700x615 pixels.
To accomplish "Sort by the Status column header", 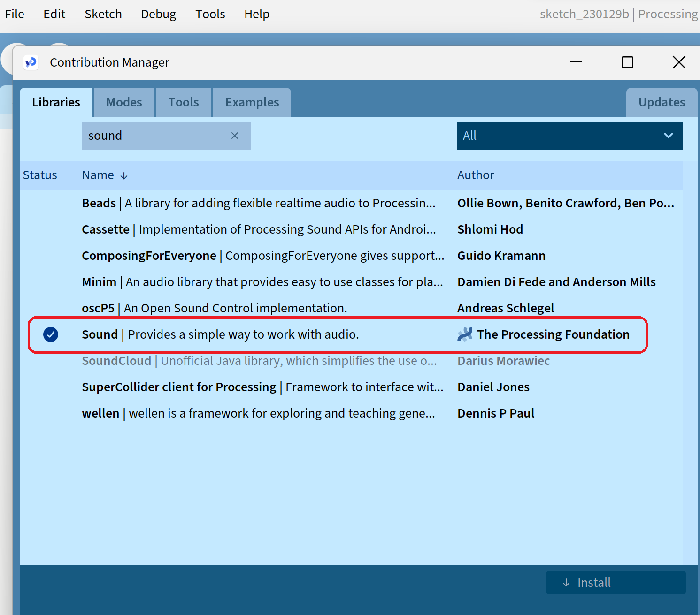I will 40,175.
